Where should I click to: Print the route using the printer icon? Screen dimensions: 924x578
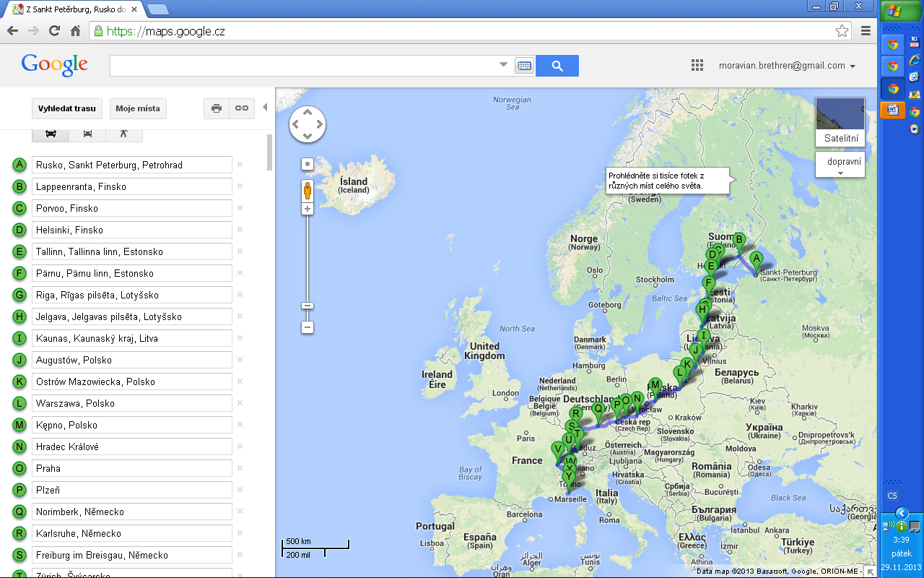tap(216, 108)
